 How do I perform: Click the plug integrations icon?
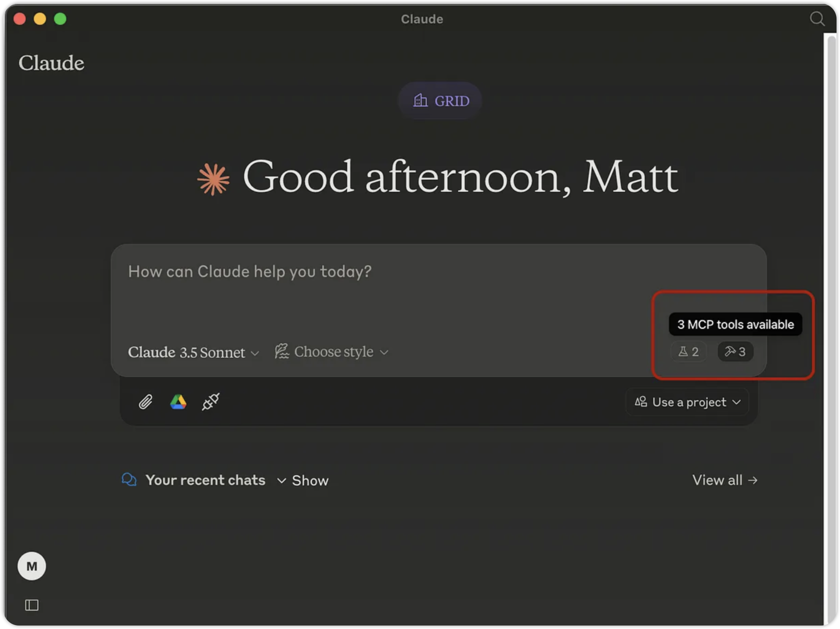point(211,402)
